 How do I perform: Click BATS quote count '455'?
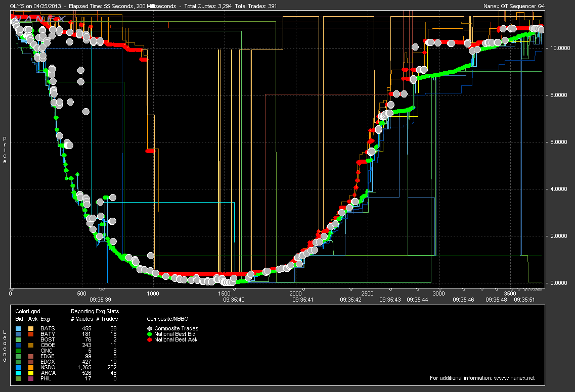click(86, 329)
